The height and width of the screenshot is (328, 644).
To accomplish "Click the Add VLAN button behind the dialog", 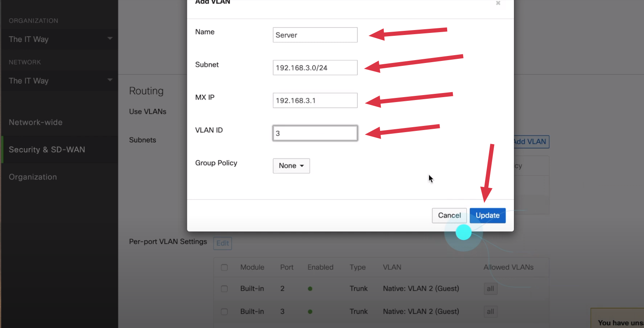I will (531, 142).
